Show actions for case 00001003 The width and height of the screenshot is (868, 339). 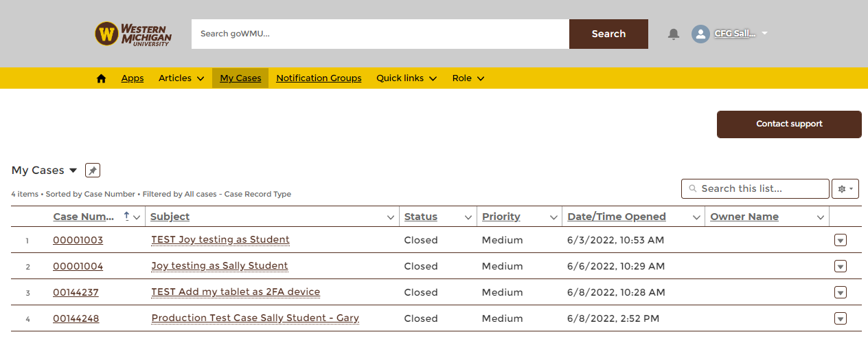click(x=841, y=240)
